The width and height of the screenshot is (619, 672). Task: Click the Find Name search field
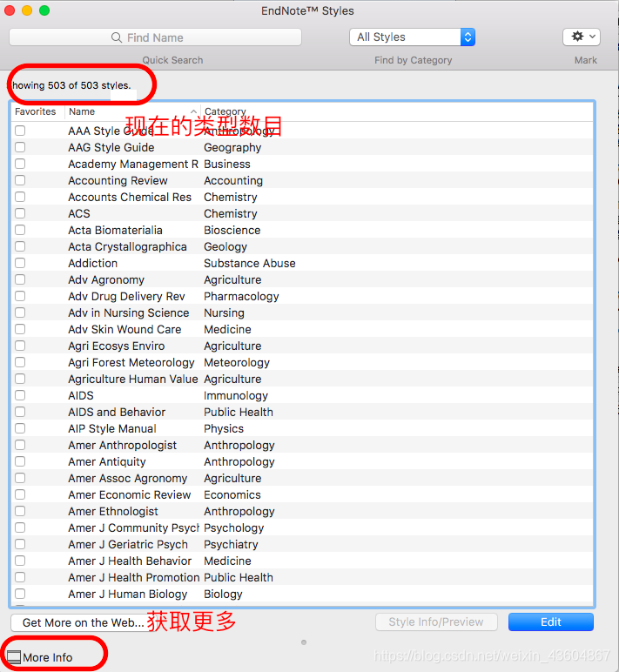(155, 37)
